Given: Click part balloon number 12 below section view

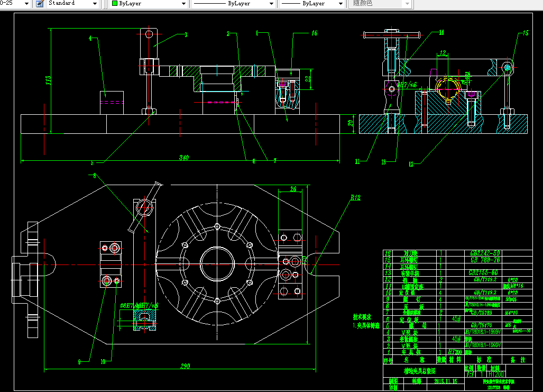Looking at the screenshot, I should click(411, 165).
